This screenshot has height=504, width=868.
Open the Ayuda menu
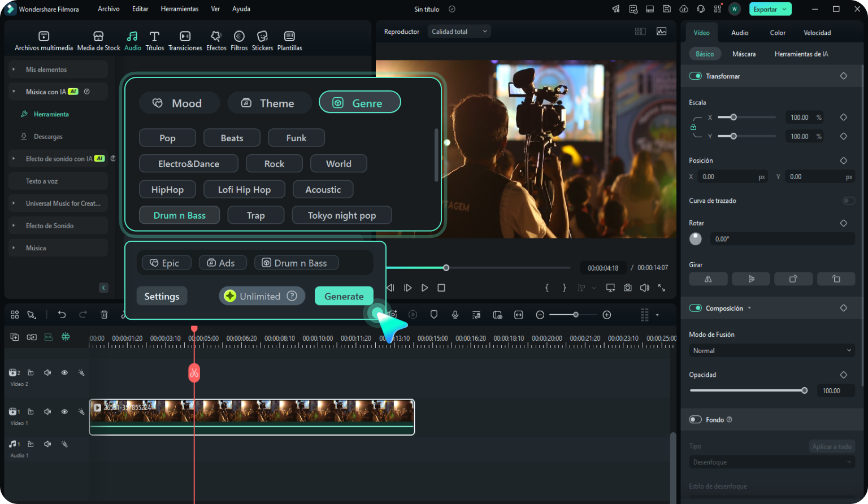(x=241, y=9)
